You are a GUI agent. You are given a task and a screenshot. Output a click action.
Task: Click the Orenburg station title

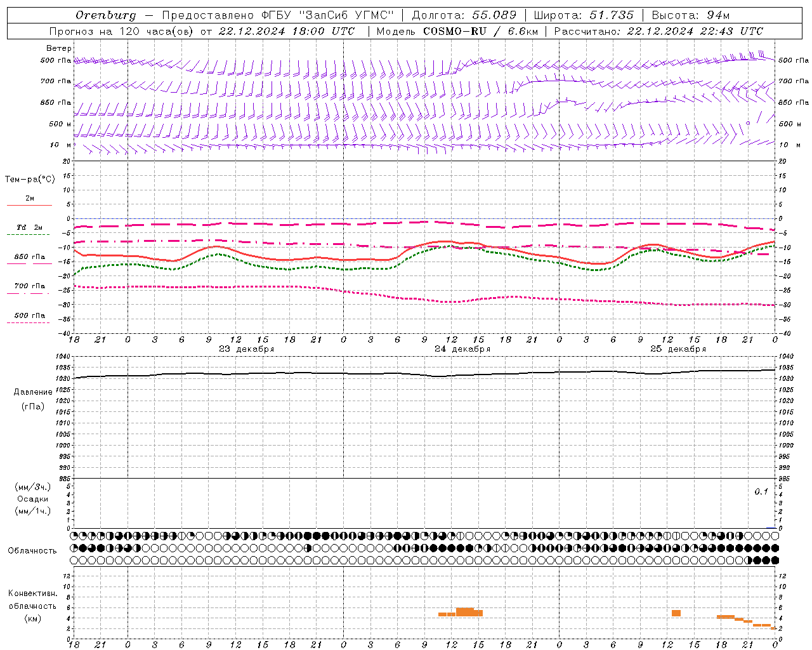106,15
